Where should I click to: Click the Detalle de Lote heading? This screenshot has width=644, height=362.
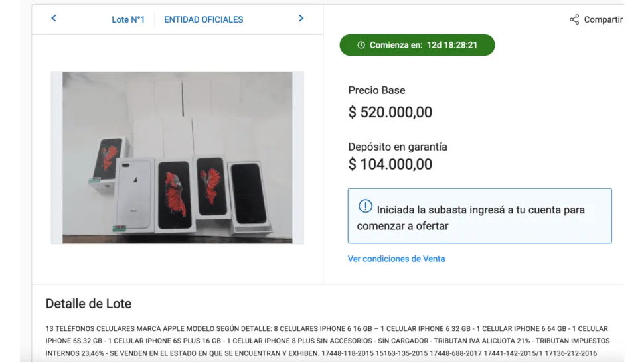(88, 304)
